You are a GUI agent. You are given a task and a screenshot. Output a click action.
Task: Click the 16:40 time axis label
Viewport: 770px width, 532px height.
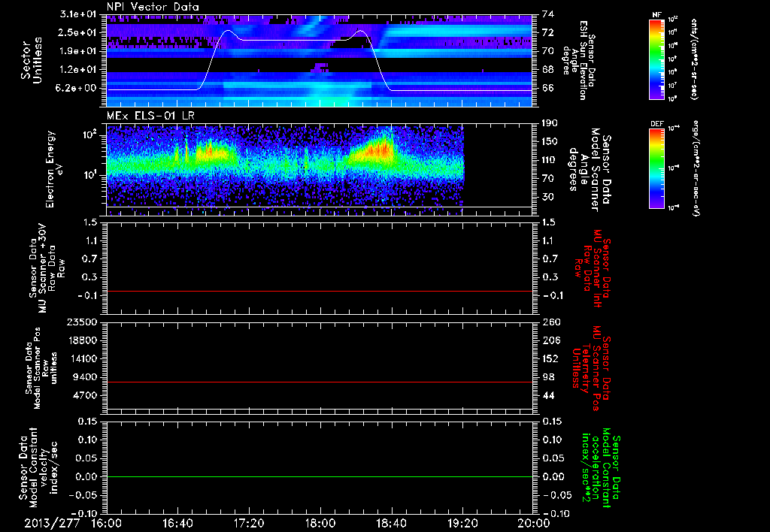pyautogui.click(x=177, y=523)
